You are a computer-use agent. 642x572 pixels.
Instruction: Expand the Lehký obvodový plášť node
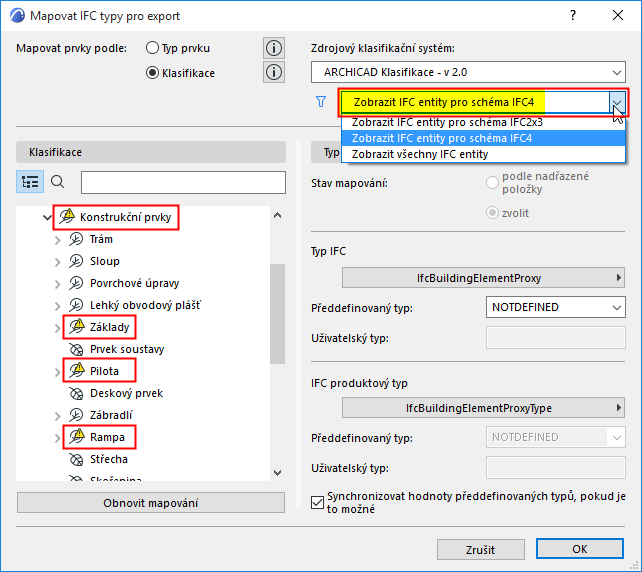click(x=58, y=306)
